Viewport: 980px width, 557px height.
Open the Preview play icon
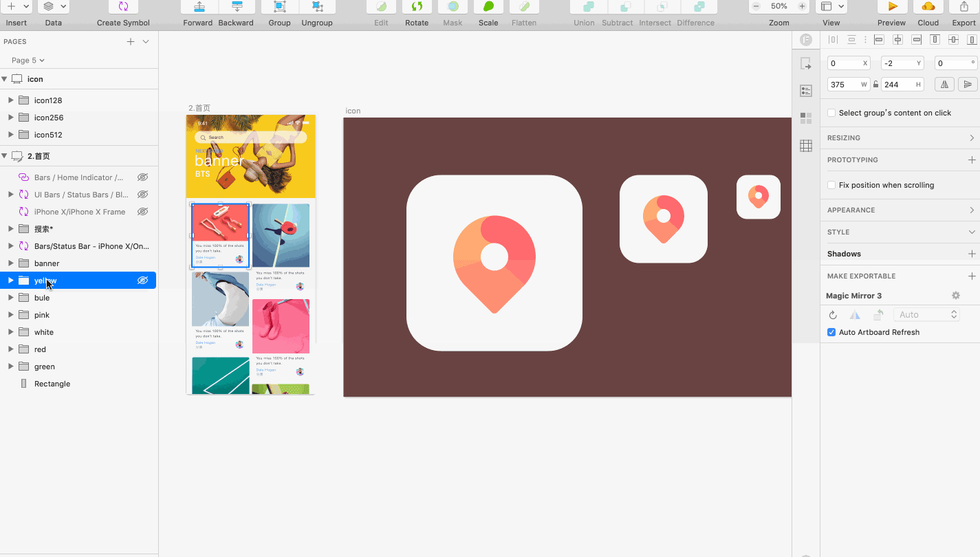coord(893,7)
